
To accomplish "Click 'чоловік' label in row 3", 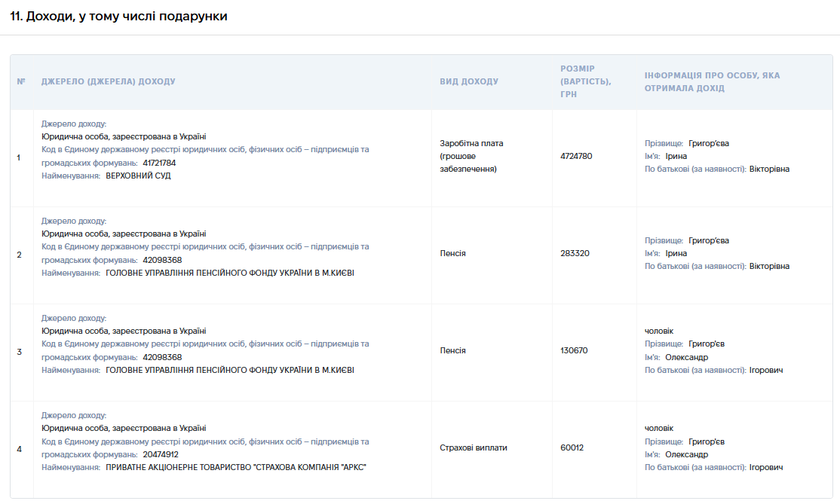I will tap(659, 331).
